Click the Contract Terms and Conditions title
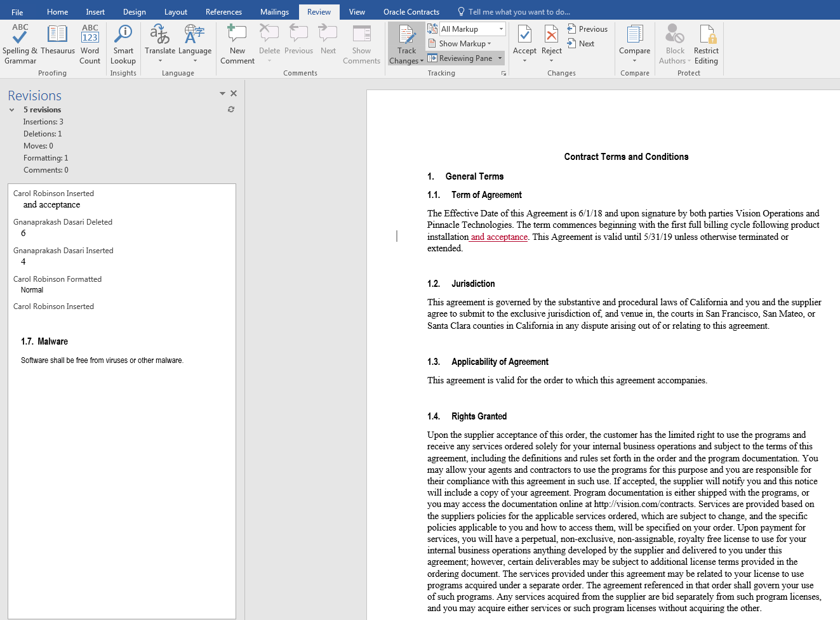This screenshot has height=620, width=840. (x=626, y=157)
